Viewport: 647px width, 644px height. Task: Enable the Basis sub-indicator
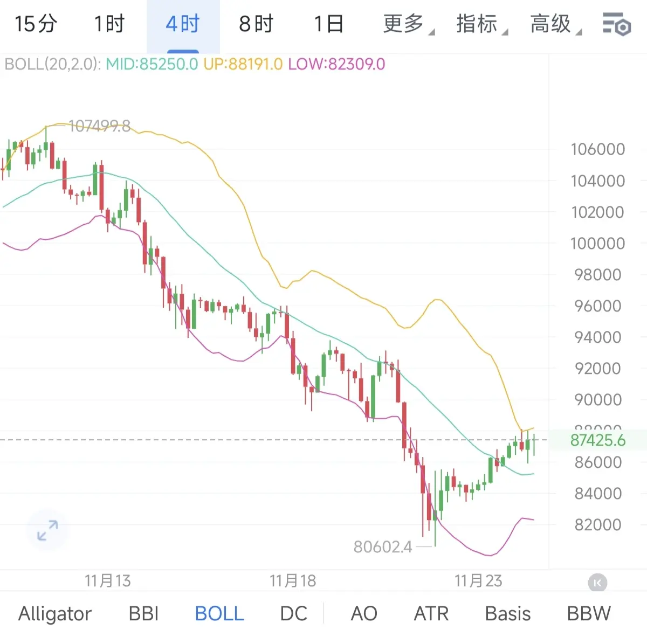[508, 614]
